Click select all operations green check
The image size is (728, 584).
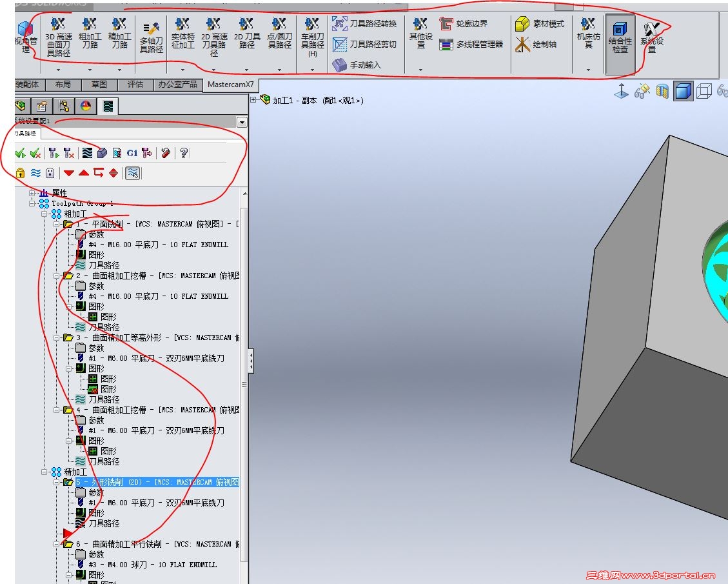pyautogui.click(x=21, y=153)
